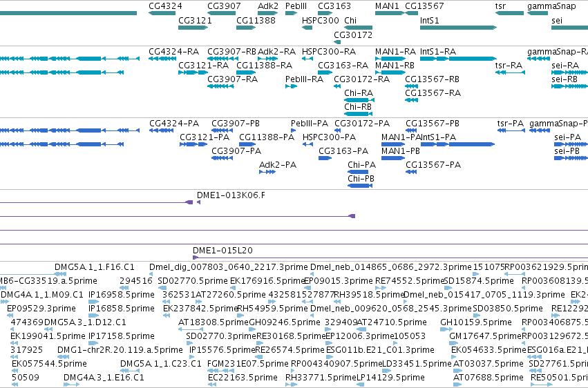The image size is (588, 388).
Task: Select the EK176916.5prime EST label
Action: tap(267, 281)
